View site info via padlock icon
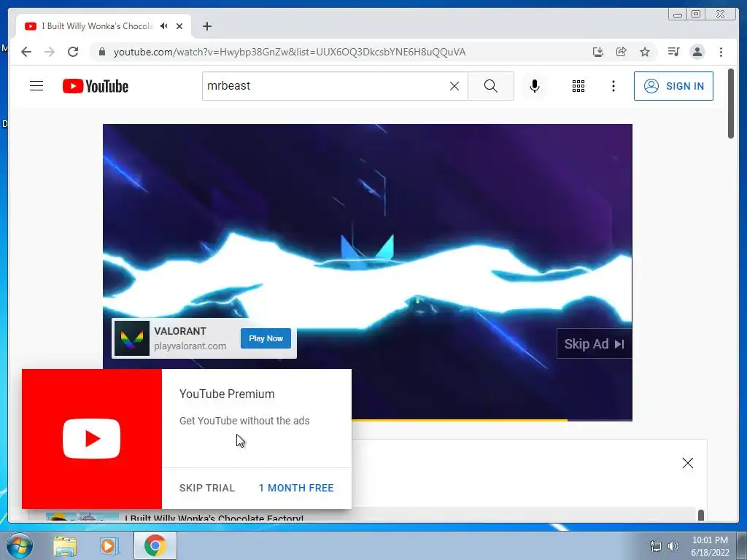Viewport: 747px width, 560px height. tap(102, 52)
